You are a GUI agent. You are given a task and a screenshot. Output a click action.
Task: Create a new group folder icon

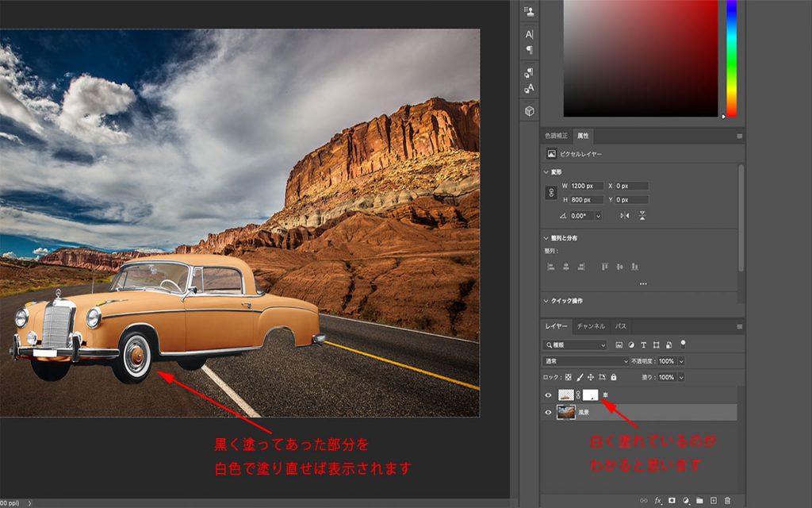point(699,501)
